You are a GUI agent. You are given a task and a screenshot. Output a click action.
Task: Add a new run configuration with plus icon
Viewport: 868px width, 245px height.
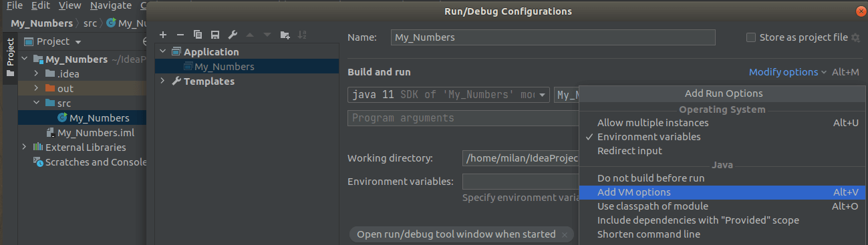tap(162, 35)
